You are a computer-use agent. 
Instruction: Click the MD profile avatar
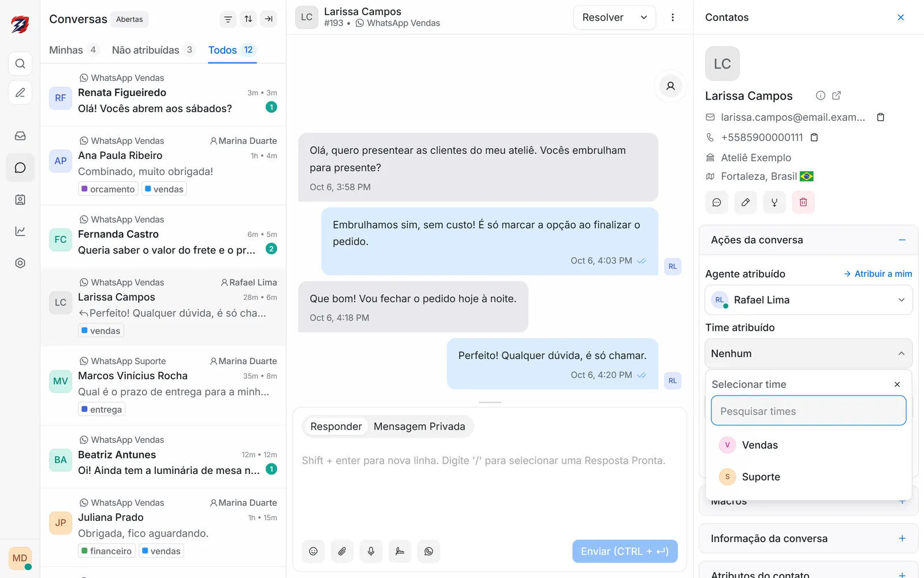tap(20, 558)
